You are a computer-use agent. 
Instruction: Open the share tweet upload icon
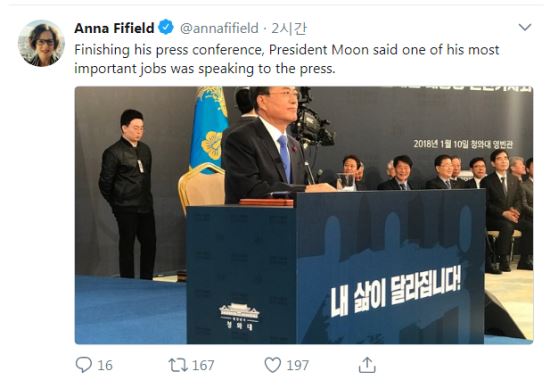pos(367,365)
